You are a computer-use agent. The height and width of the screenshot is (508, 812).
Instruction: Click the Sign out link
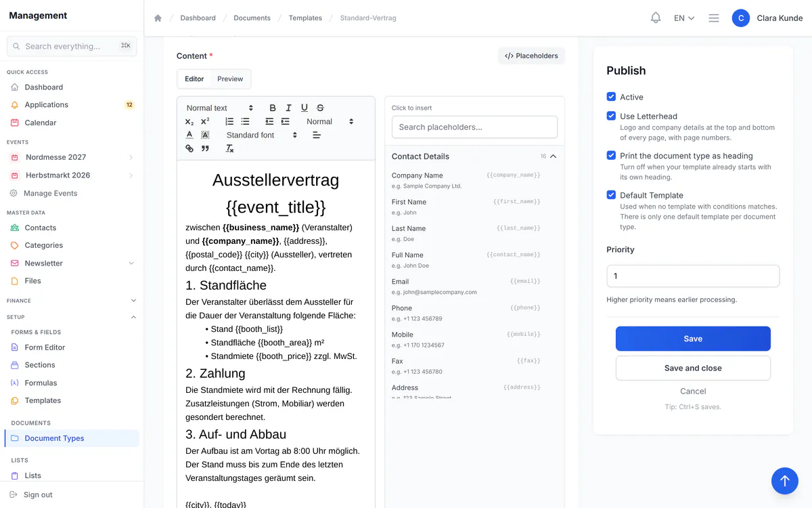coord(38,494)
